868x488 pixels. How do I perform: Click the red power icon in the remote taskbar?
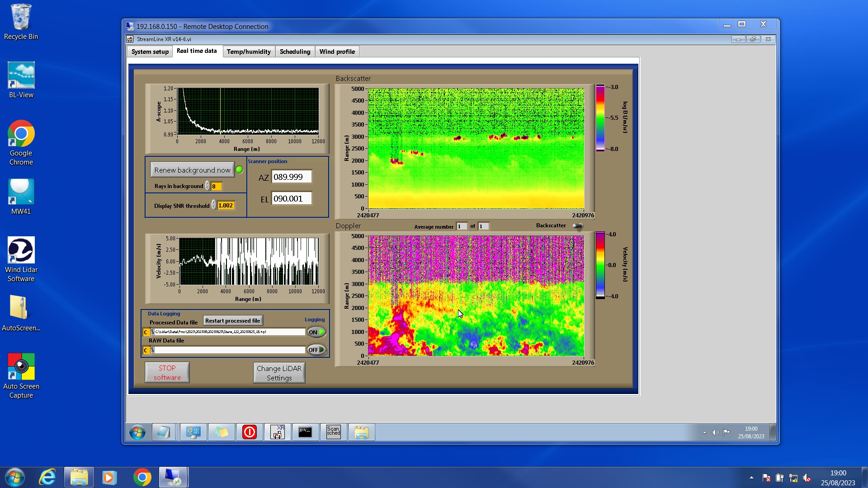tap(249, 432)
